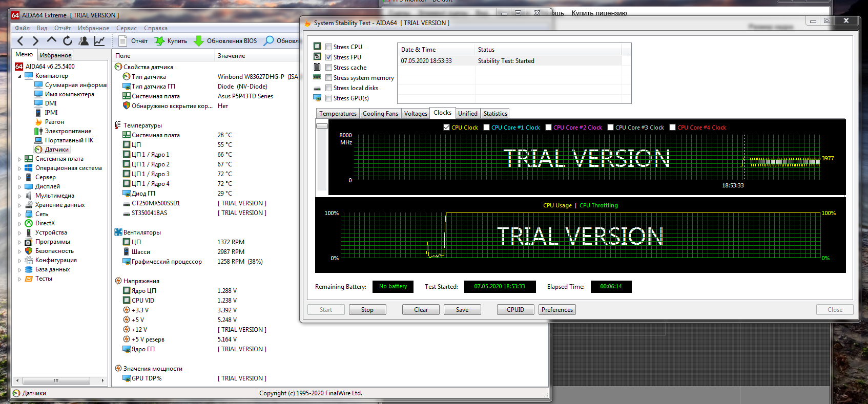The height and width of the screenshot is (404, 868).
Task: Open the Файл menu
Action: (22, 28)
